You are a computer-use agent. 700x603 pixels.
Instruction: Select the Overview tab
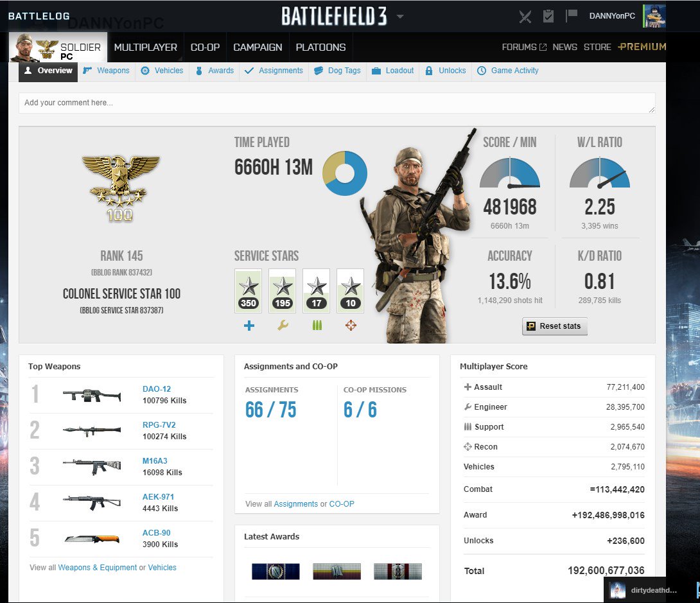click(x=48, y=71)
